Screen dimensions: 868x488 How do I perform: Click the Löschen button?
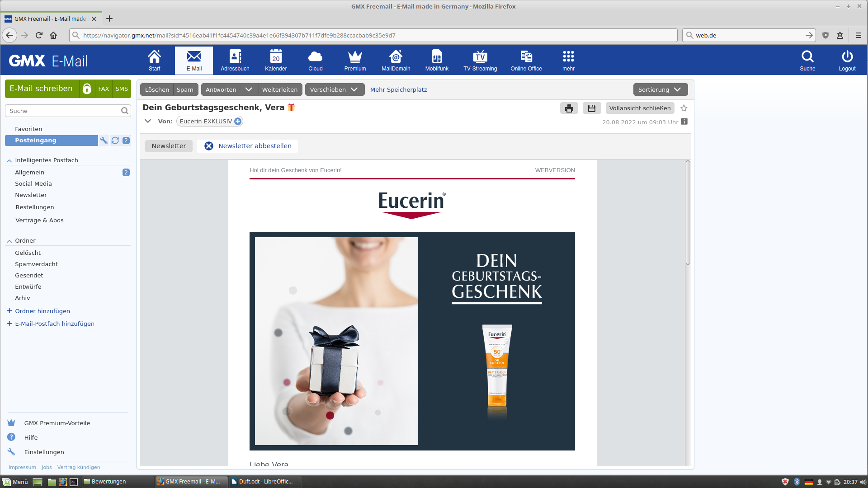pyautogui.click(x=157, y=89)
